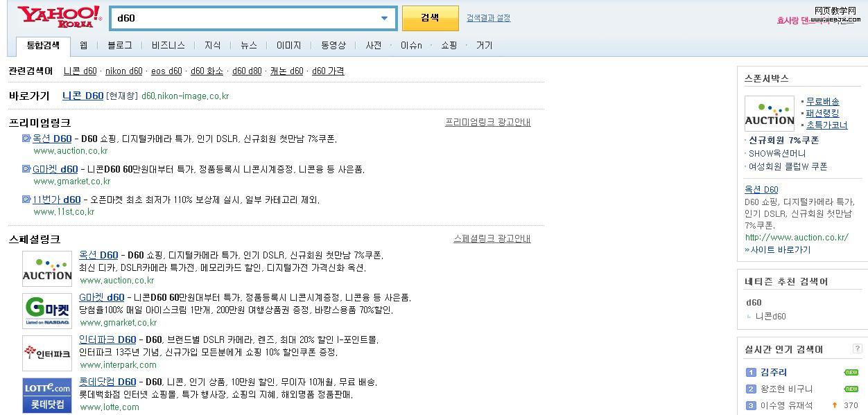This screenshot has width=868, height=415.
Task: Open the Auction logo in sponsor box
Action: coord(769,114)
